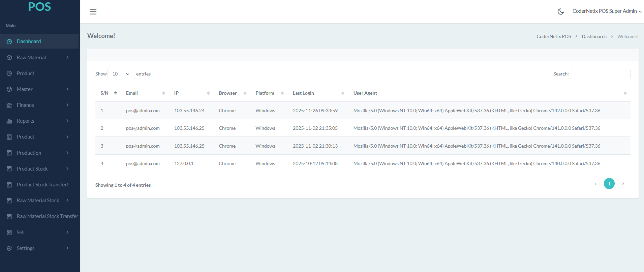The image size is (644, 272).
Task: Click the Settings gear icon in sidebar
Action: click(x=9, y=248)
